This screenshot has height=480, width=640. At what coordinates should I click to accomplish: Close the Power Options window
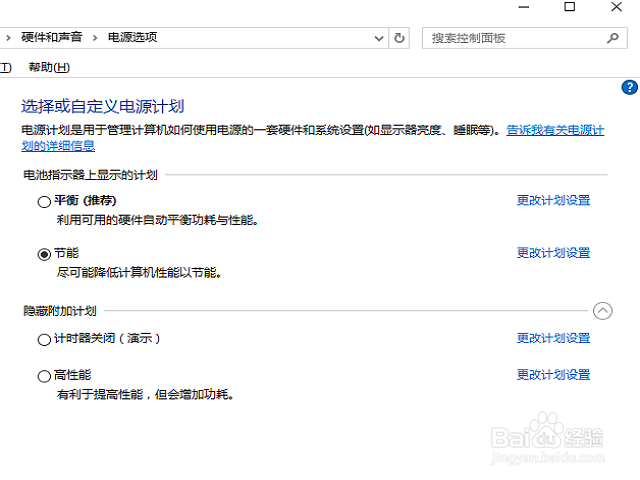coord(616,7)
